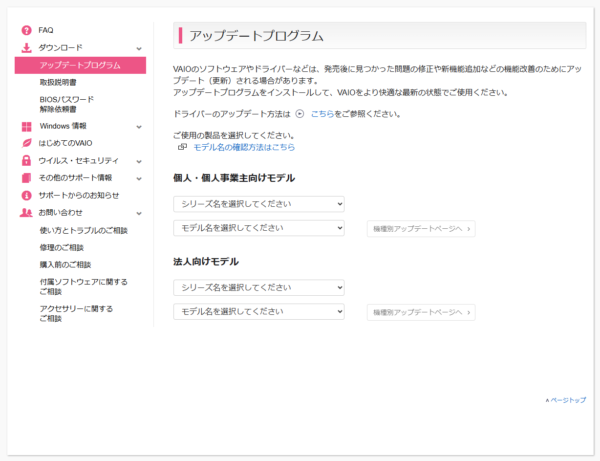The height and width of the screenshot is (461, 600).
Task: Click the Windows 情報 menu label
Action: pos(63,126)
